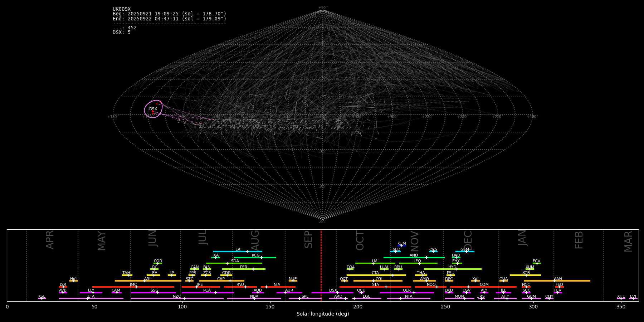Click the SSG shower label
644x322 pixels.
[x=155, y=291]
